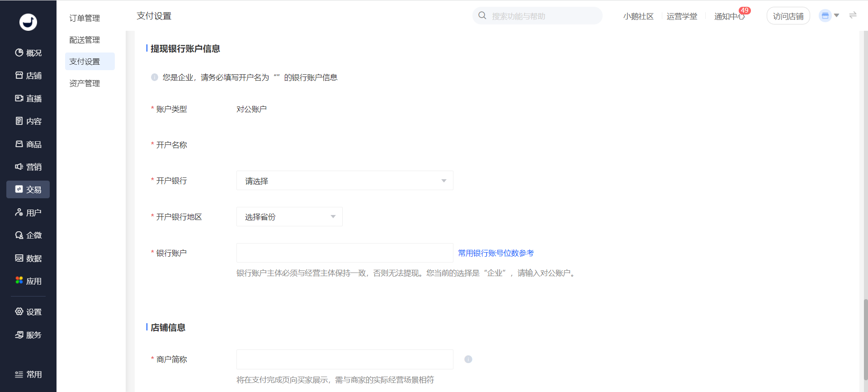
Task: Open 通知中心 notifications
Action: click(729, 17)
